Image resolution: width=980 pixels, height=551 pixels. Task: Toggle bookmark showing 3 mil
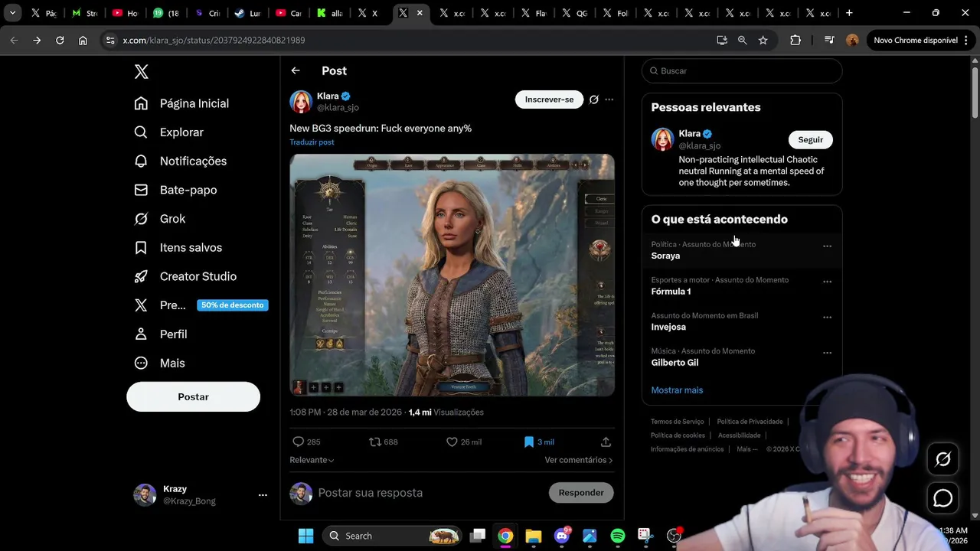[529, 442]
